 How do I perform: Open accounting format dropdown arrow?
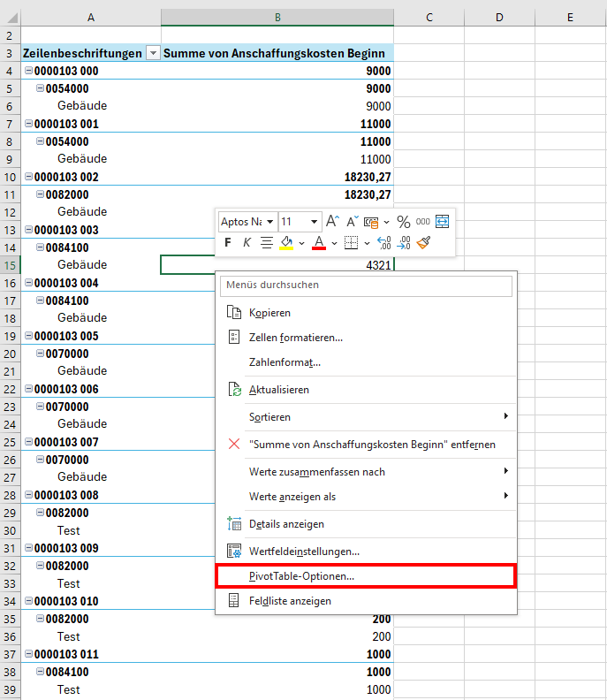(386, 222)
